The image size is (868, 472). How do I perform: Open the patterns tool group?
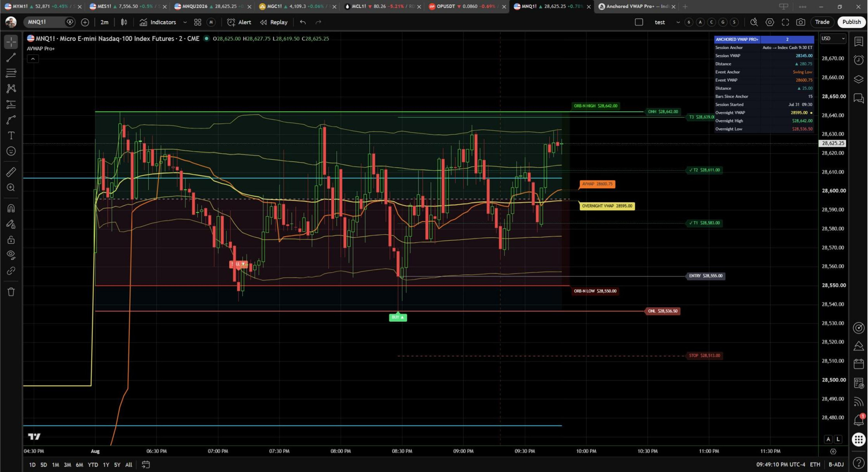[11, 89]
